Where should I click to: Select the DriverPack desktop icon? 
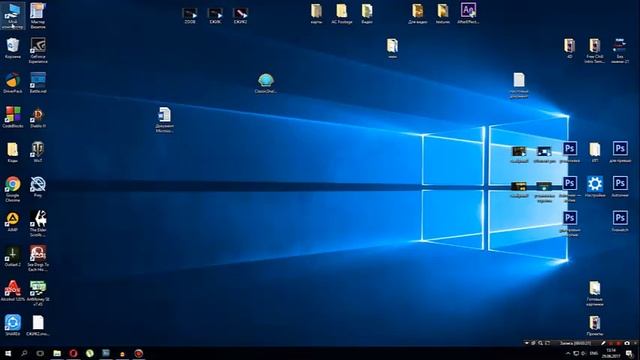13,83
